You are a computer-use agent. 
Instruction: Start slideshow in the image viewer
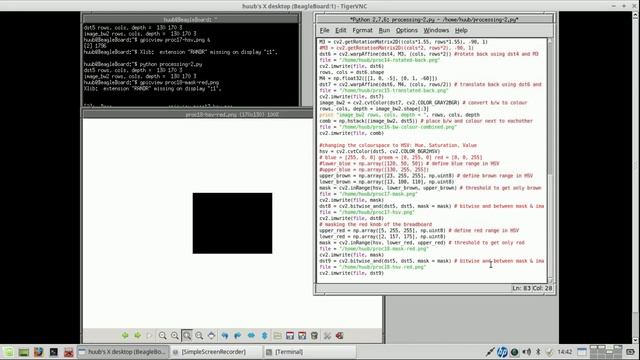(149, 336)
